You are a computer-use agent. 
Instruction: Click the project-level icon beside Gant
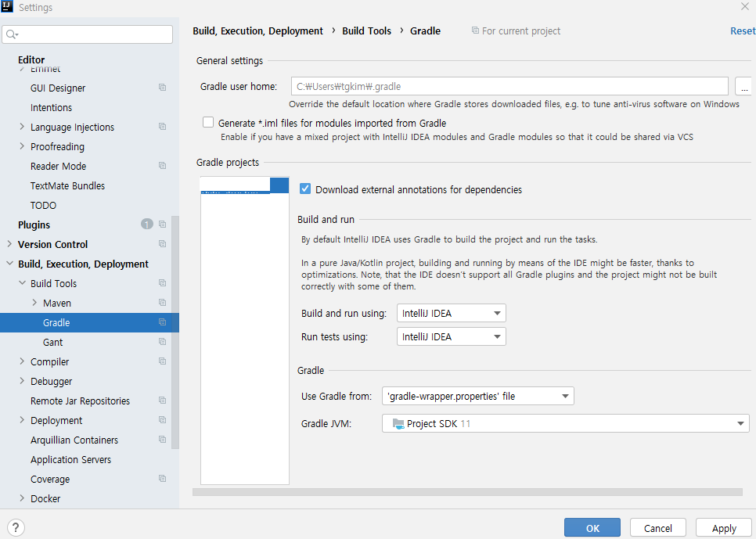[163, 341]
